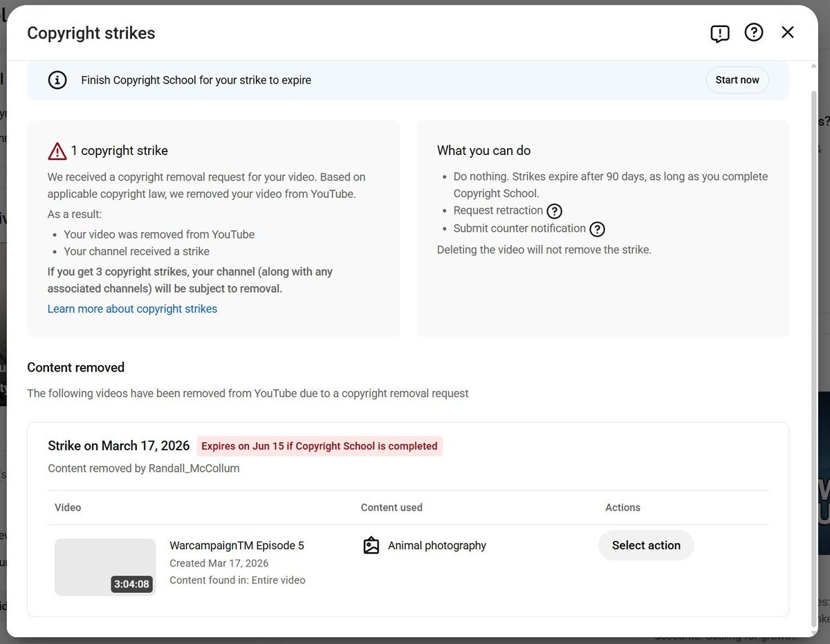Click the expiry notice badge for Jun 15
Image resolution: width=830 pixels, height=644 pixels.
tap(320, 446)
